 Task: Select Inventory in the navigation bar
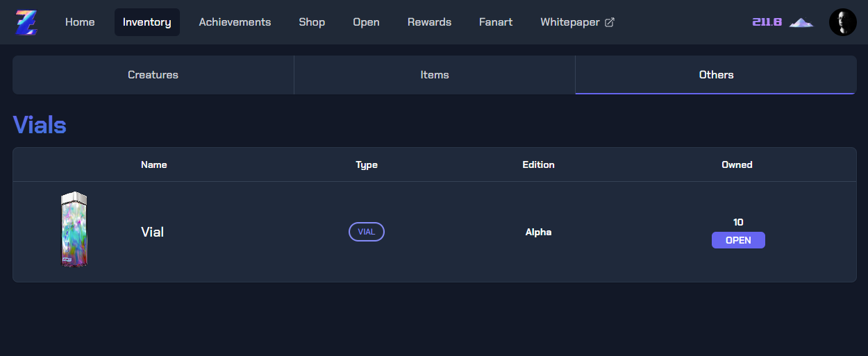[147, 22]
